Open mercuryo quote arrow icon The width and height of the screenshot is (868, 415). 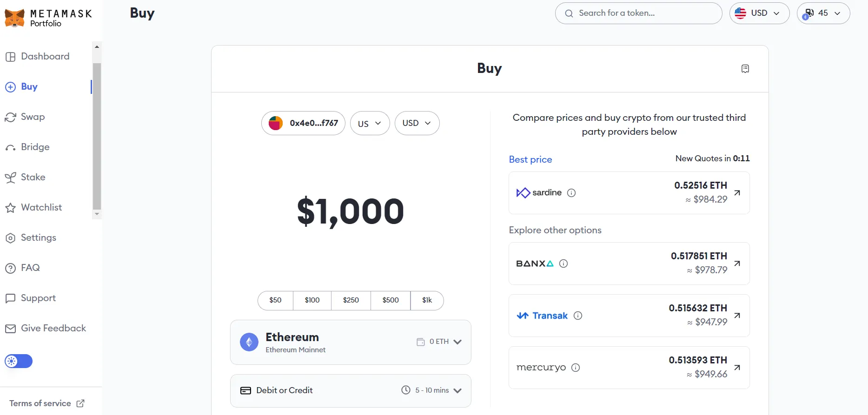[x=737, y=368]
